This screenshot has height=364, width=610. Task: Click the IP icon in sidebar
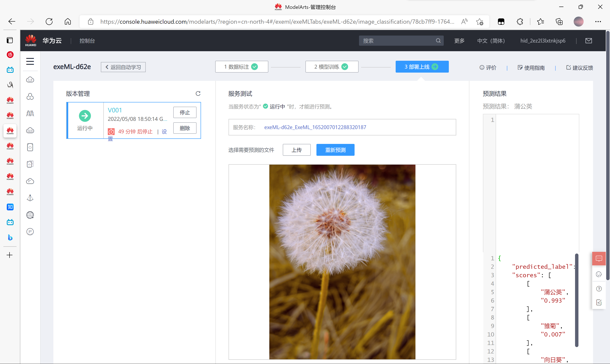pos(30,232)
